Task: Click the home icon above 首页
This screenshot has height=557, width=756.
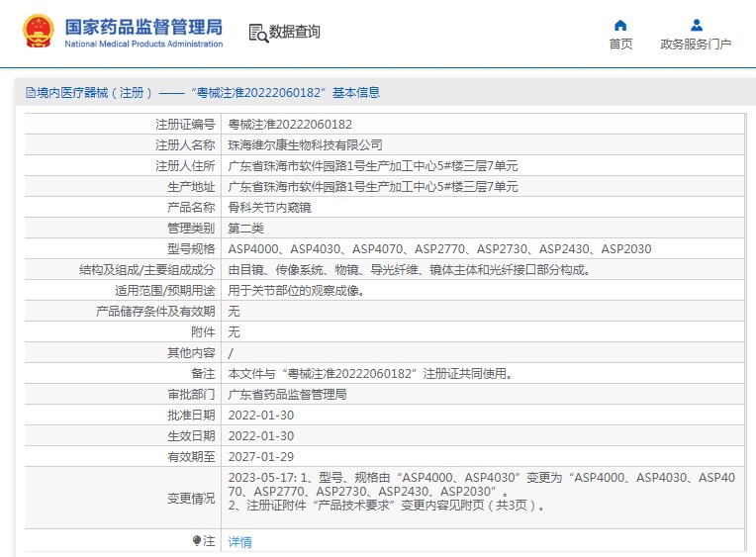Action: (620, 25)
